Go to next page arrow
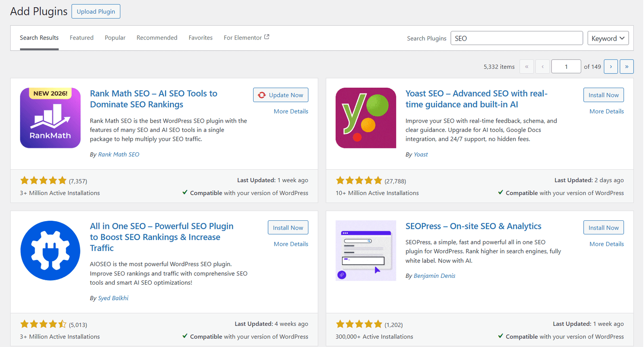 click(611, 66)
